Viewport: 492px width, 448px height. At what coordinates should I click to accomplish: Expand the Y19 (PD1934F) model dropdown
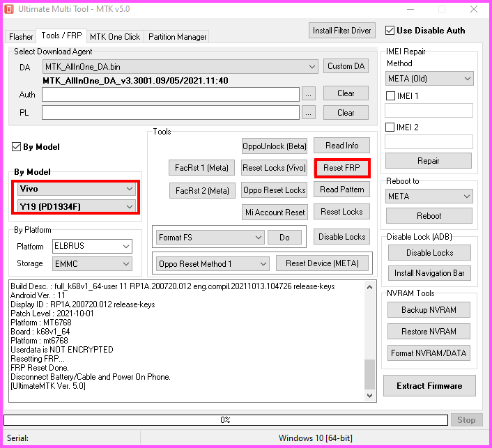click(x=76, y=206)
